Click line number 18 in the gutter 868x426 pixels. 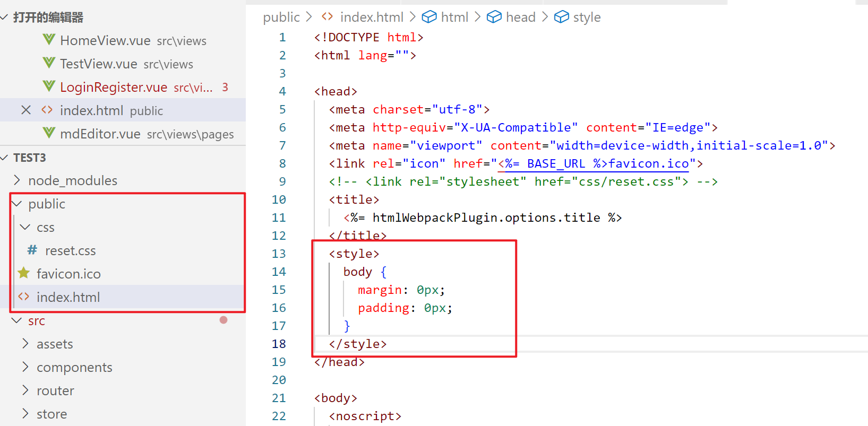coord(279,344)
